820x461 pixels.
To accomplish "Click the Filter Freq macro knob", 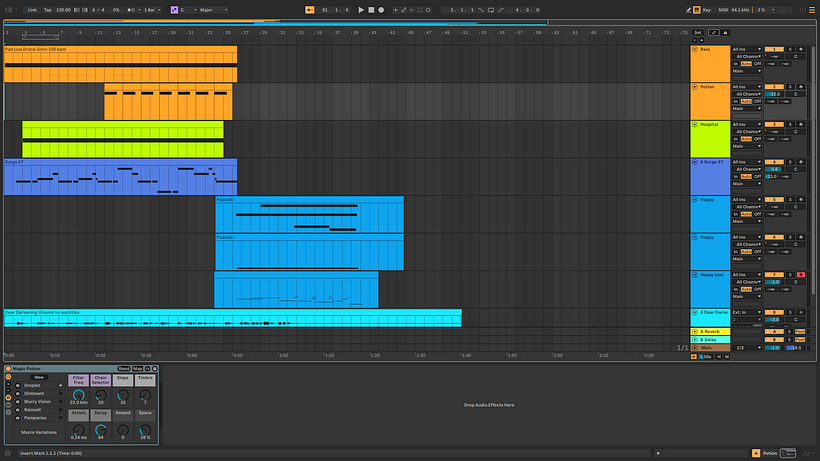I will point(78,395).
